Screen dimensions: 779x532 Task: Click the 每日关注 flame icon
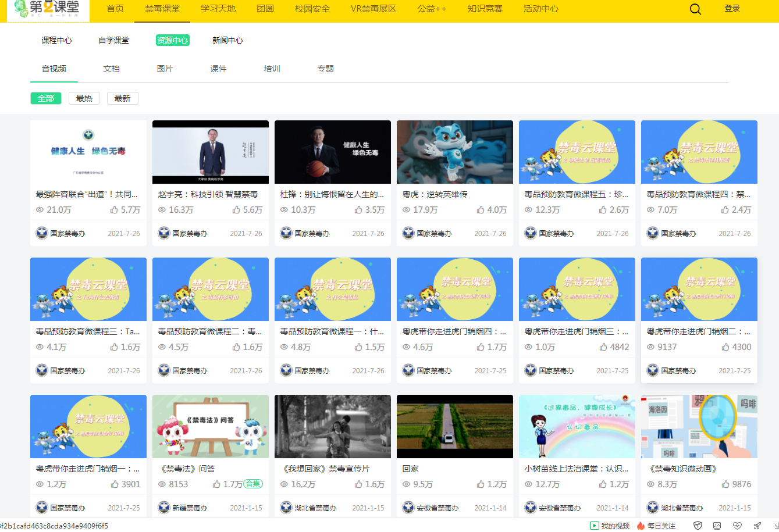(641, 526)
